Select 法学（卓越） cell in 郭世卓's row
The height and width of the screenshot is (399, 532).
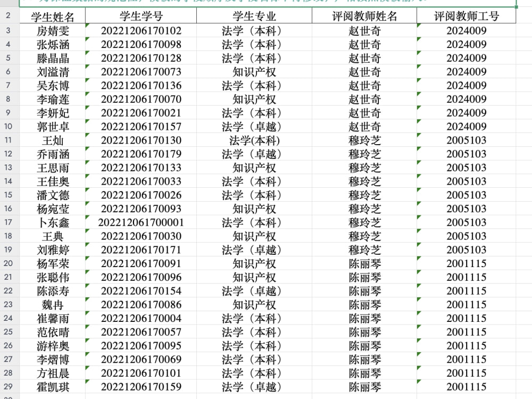pyautogui.click(x=254, y=126)
